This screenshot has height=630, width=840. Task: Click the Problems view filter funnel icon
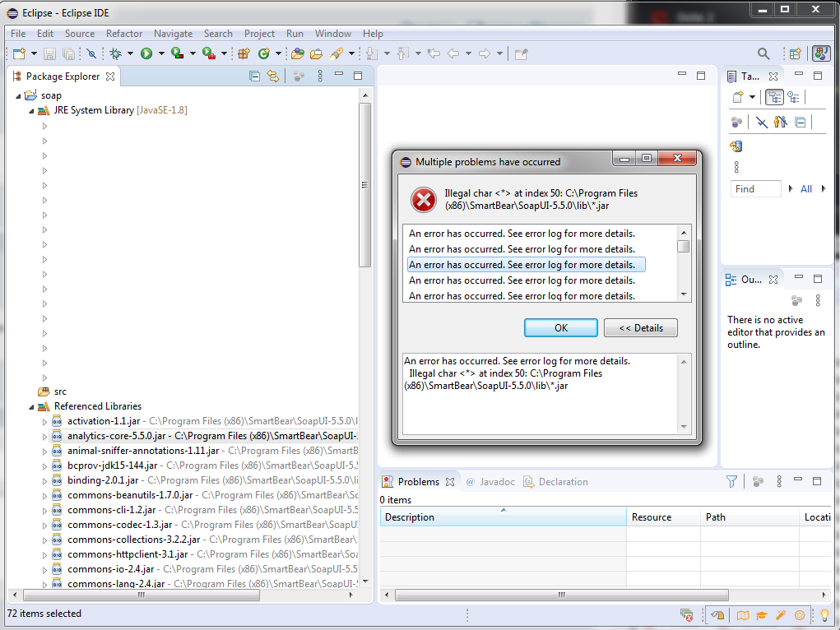731,482
